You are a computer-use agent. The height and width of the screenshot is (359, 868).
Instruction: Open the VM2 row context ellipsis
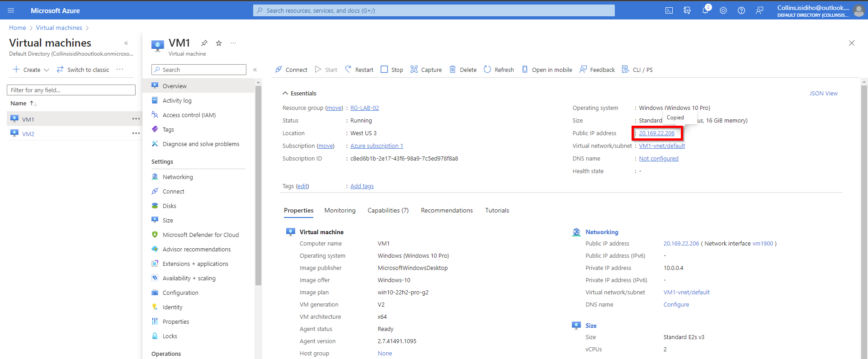136,133
